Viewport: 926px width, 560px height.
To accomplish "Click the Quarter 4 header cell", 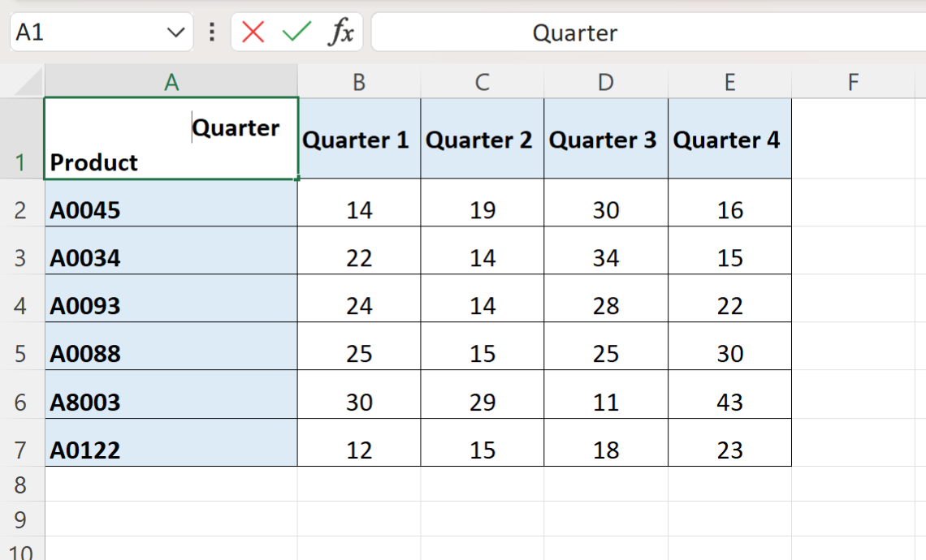I will pyautogui.click(x=730, y=139).
